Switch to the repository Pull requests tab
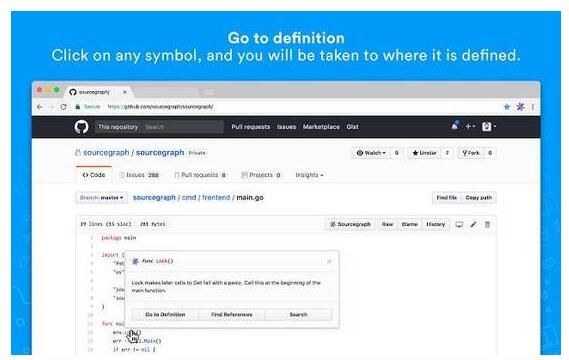 pyautogui.click(x=200, y=175)
